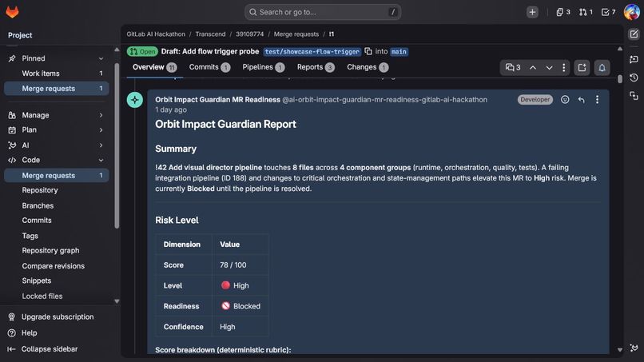This screenshot has height=362, width=644.
Task: Open Merge requests breadcrumb
Action: (x=296, y=34)
